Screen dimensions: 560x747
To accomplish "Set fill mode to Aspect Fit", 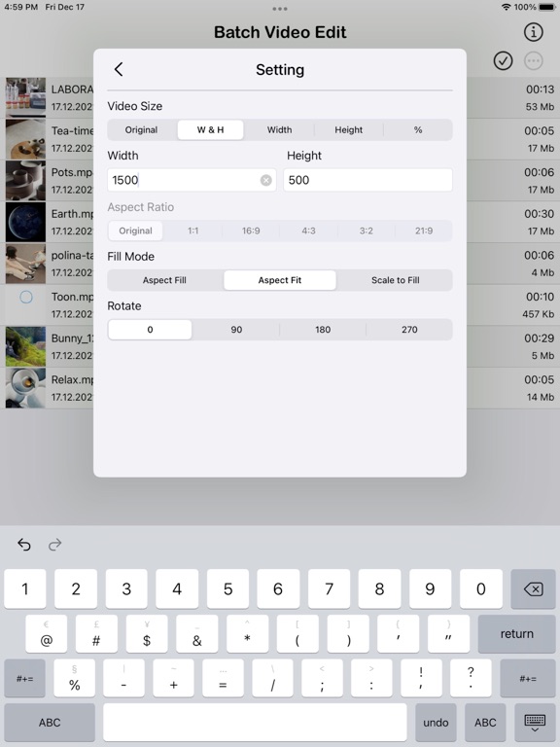I will 280,280.
